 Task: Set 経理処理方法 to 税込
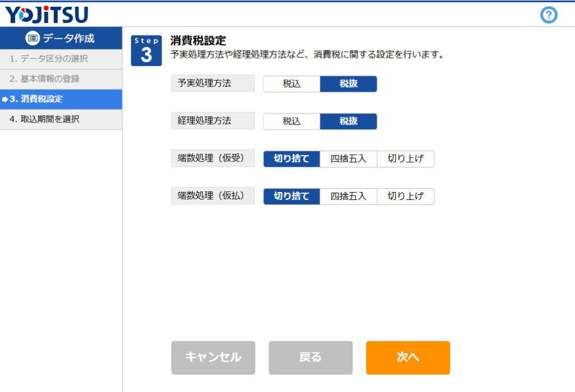coord(291,121)
